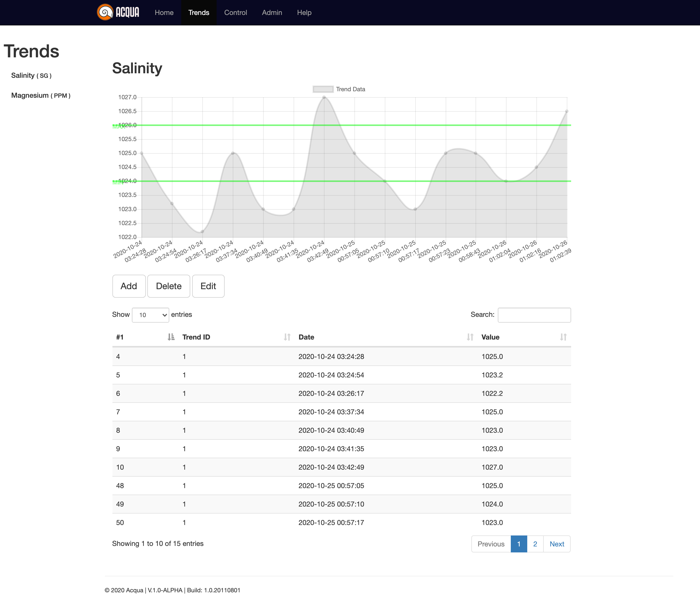Image resolution: width=700 pixels, height=609 pixels.
Task: Select Magnesium (PPM) in the sidebar
Action: (x=41, y=95)
